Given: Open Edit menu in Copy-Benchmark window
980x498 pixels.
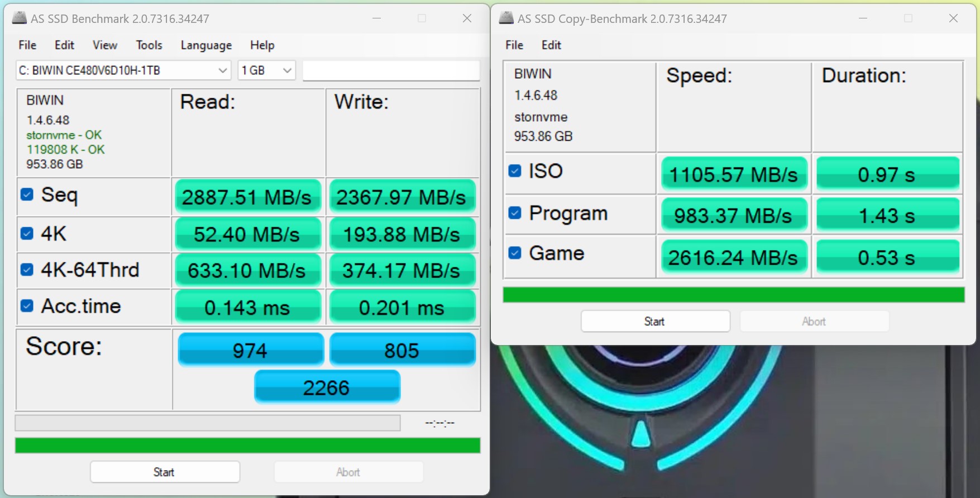Looking at the screenshot, I should [551, 45].
